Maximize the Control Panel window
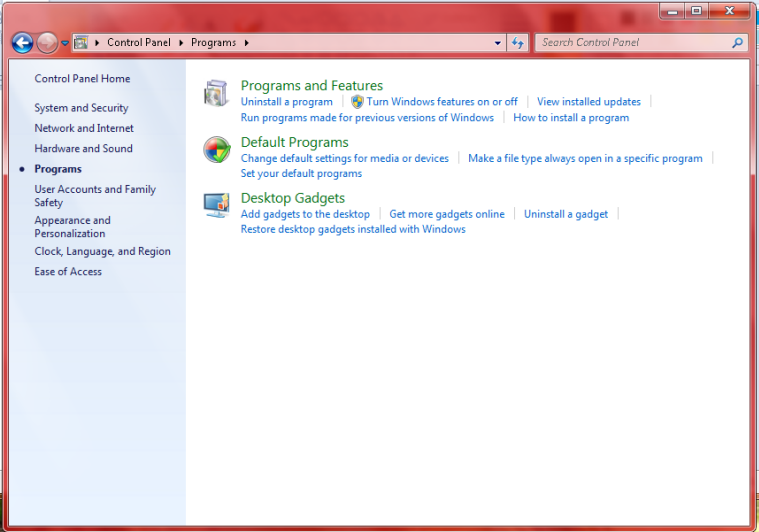 pos(696,11)
